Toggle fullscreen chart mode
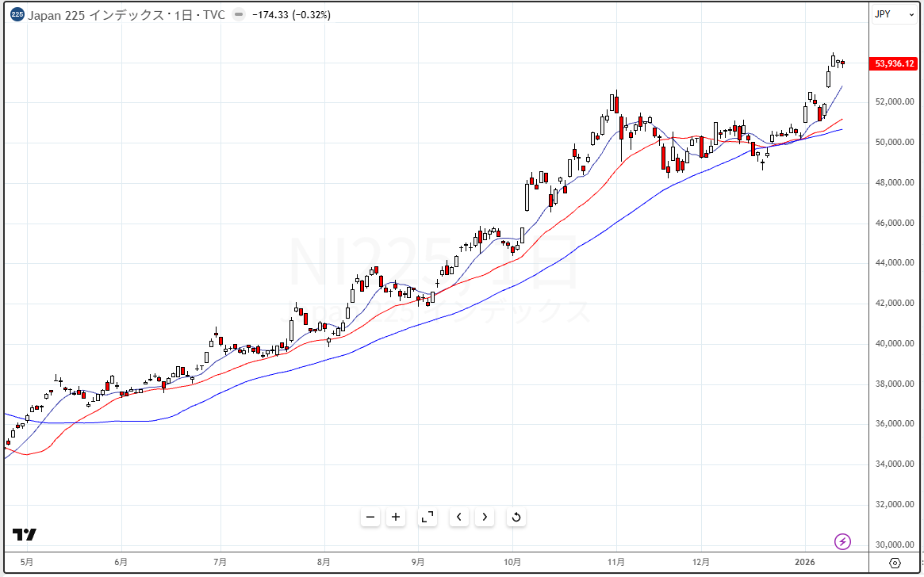Screen dimensions: 924x577 tap(427, 518)
